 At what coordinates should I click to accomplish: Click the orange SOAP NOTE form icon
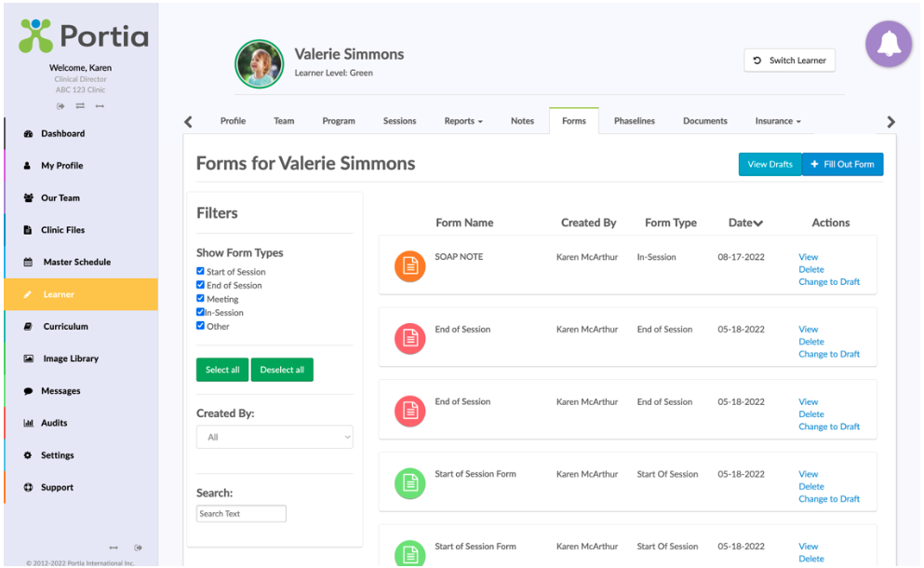(x=410, y=266)
